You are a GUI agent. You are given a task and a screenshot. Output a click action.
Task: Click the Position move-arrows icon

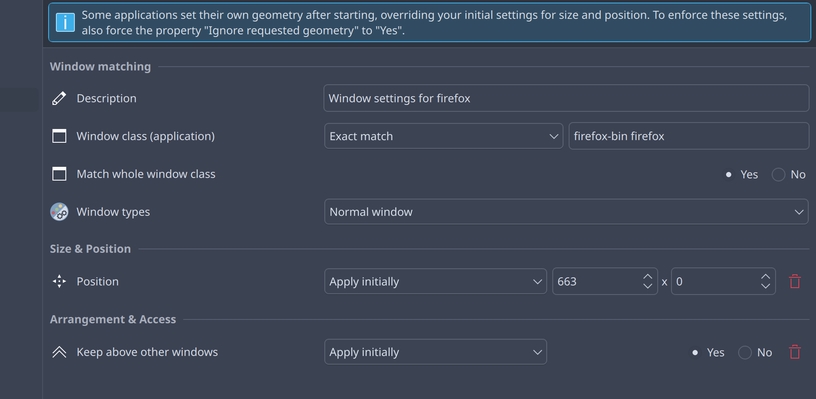[x=59, y=281]
